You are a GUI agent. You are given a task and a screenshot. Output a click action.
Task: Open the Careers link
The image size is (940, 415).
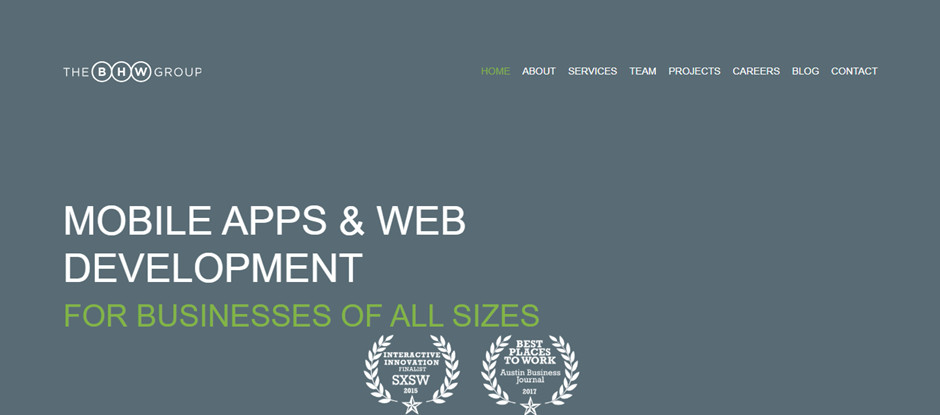(755, 71)
